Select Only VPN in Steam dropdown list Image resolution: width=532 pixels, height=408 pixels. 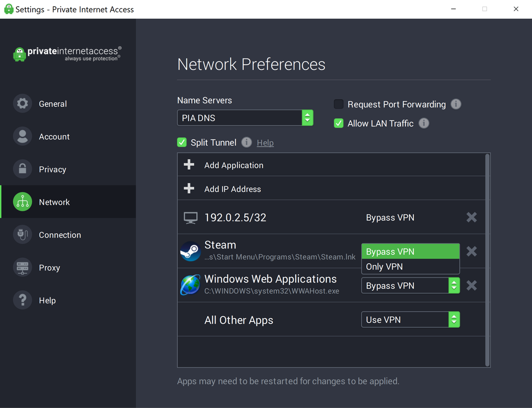pyautogui.click(x=411, y=267)
